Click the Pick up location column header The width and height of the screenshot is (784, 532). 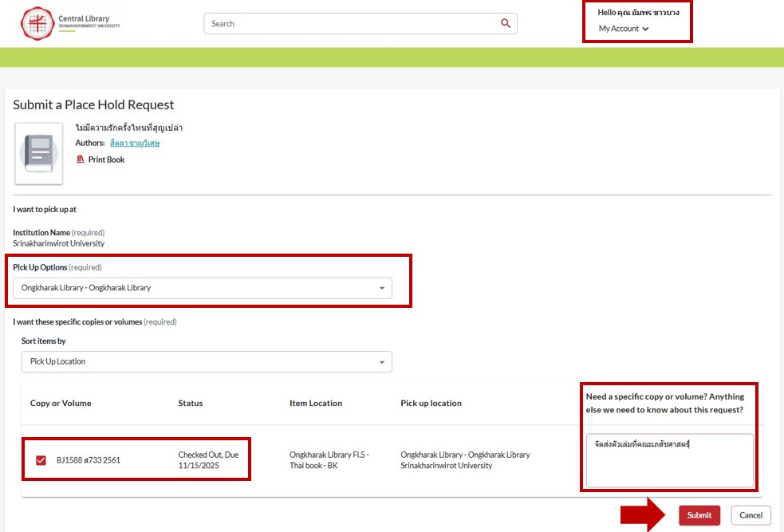(431, 404)
